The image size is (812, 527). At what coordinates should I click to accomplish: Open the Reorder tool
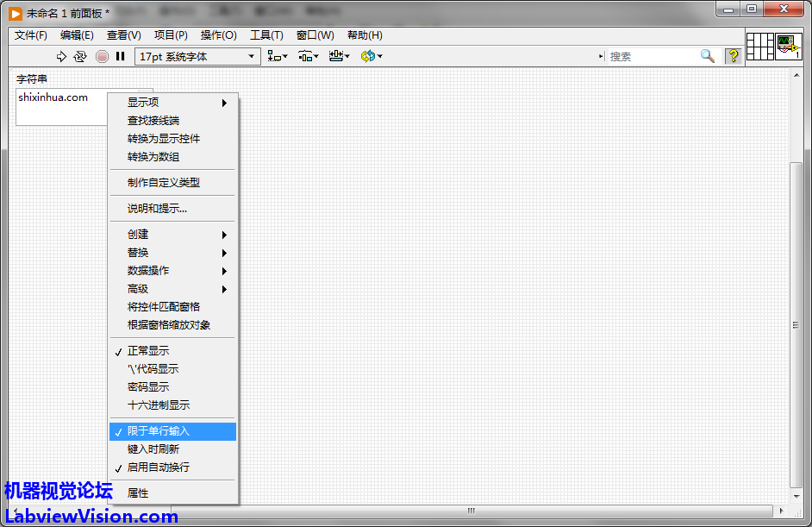371,56
